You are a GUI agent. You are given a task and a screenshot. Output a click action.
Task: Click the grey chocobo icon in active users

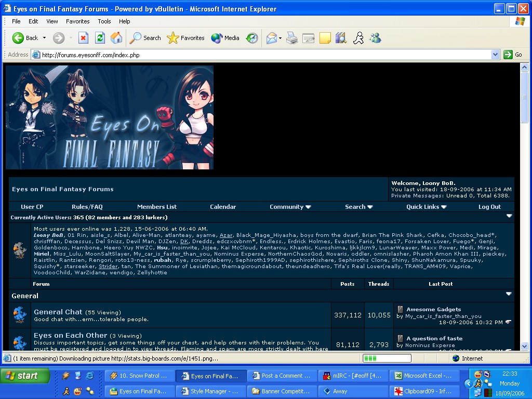20,250
